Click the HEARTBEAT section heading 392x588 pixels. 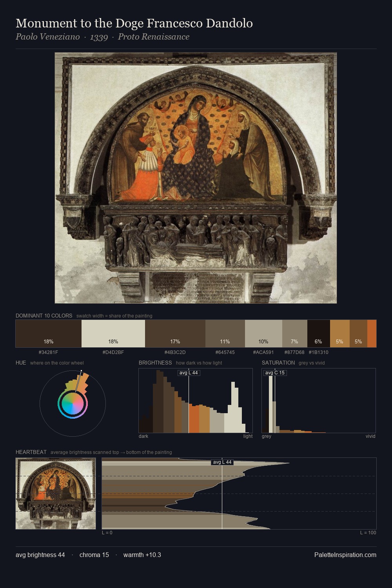(x=31, y=452)
